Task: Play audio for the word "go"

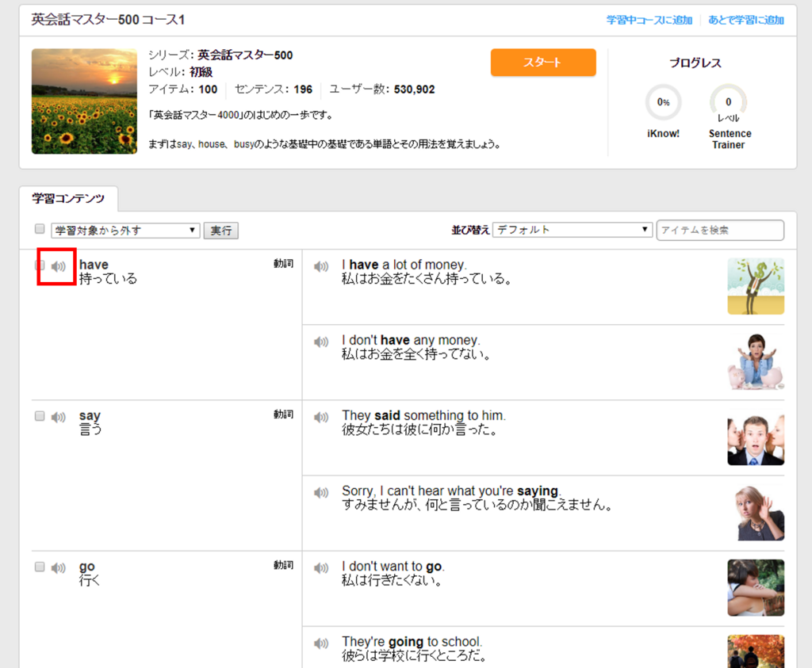Action: click(59, 568)
